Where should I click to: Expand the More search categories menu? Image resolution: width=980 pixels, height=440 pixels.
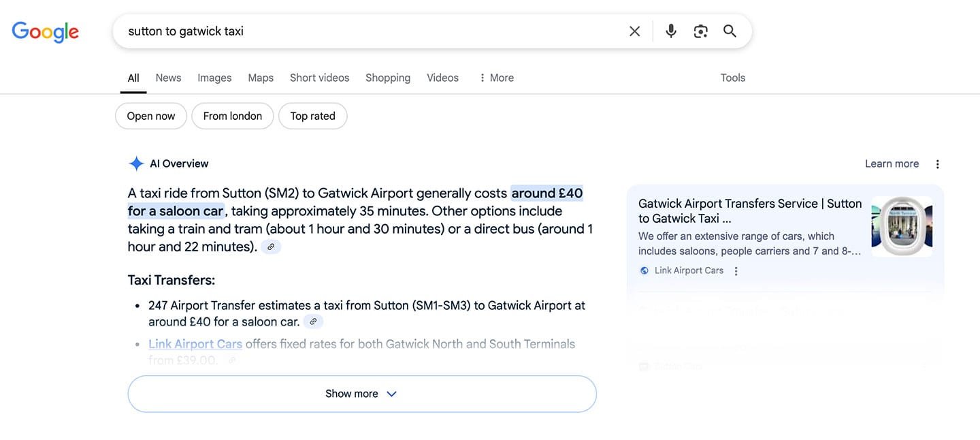pyautogui.click(x=496, y=78)
